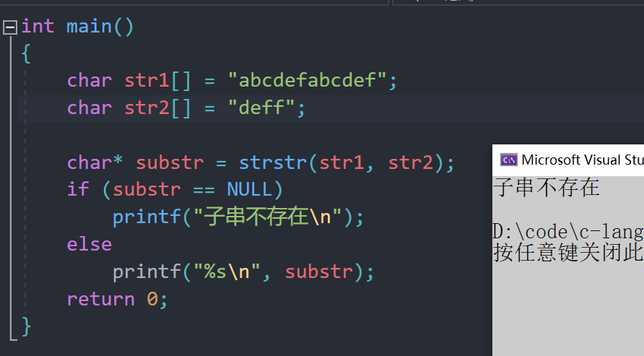Click the console output line 子串不存在

point(547,187)
